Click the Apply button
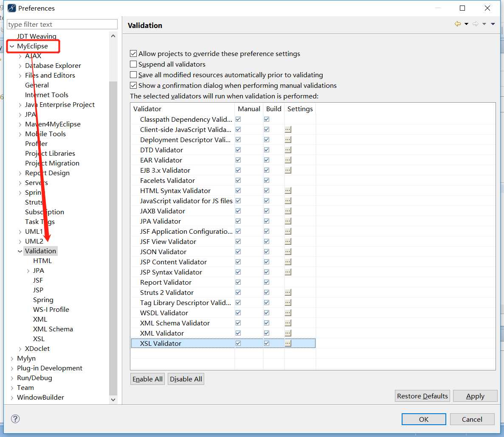 pyautogui.click(x=475, y=396)
